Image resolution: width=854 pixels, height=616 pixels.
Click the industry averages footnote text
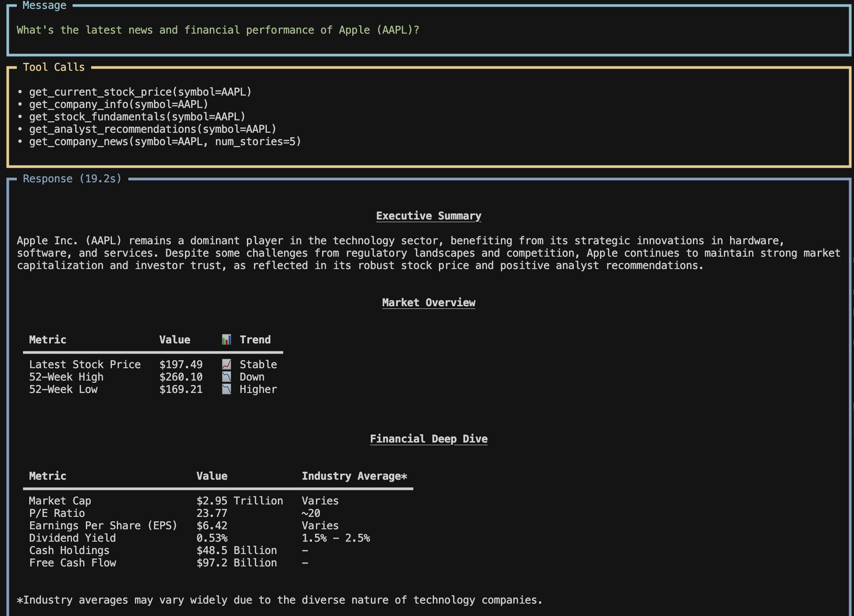point(280,600)
